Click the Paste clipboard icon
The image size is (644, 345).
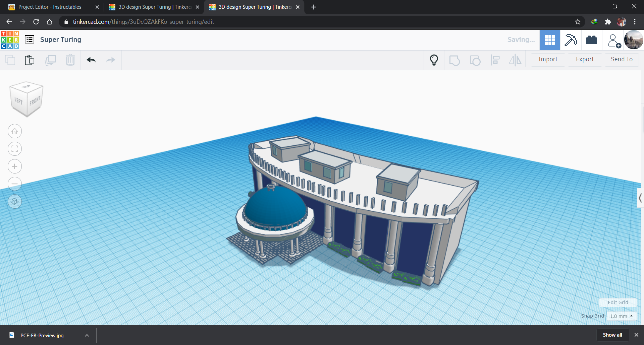tap(30, 60)
